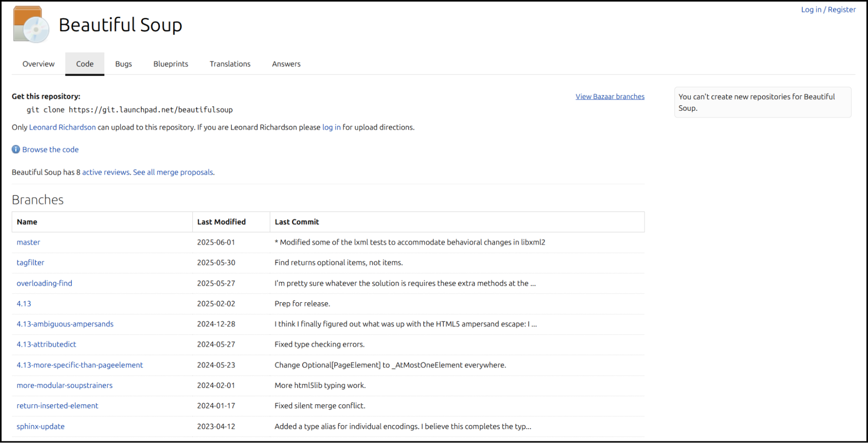Open the overloading-find branch
Viewport: 868px width, 443px height.
click(x=44, y=283)
